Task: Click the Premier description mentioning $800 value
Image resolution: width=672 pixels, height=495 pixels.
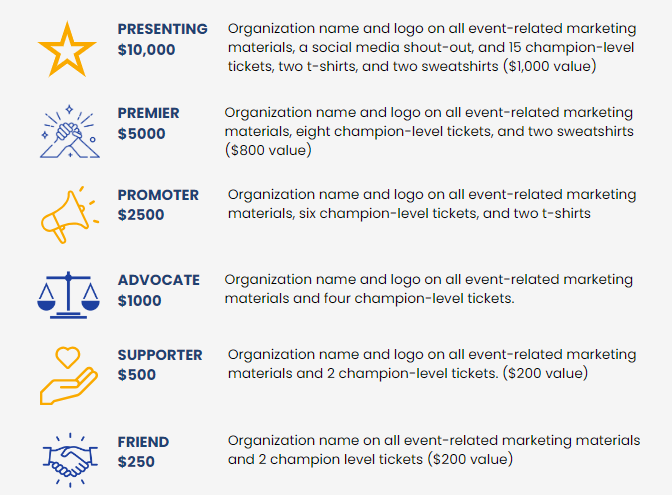Action: tap(429, 132)
